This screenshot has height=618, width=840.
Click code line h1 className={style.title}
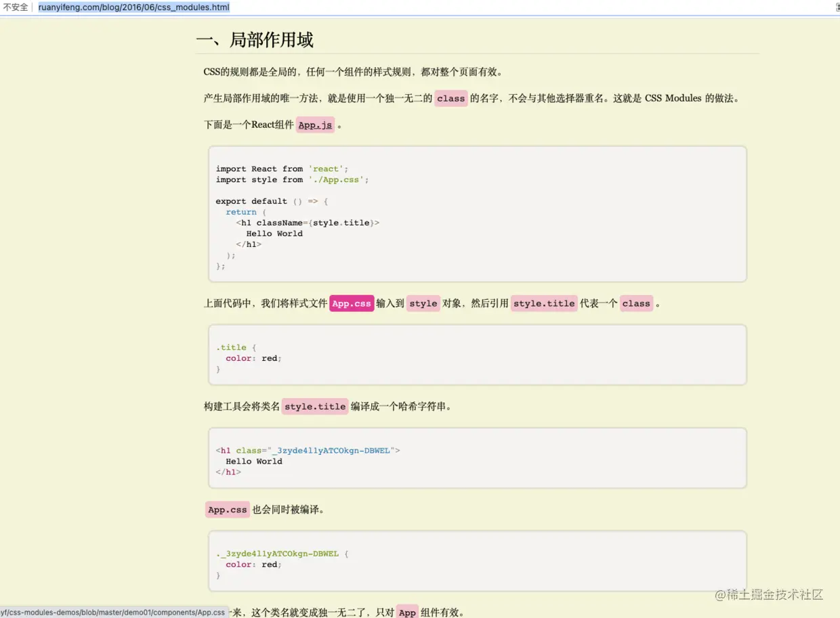308,223
